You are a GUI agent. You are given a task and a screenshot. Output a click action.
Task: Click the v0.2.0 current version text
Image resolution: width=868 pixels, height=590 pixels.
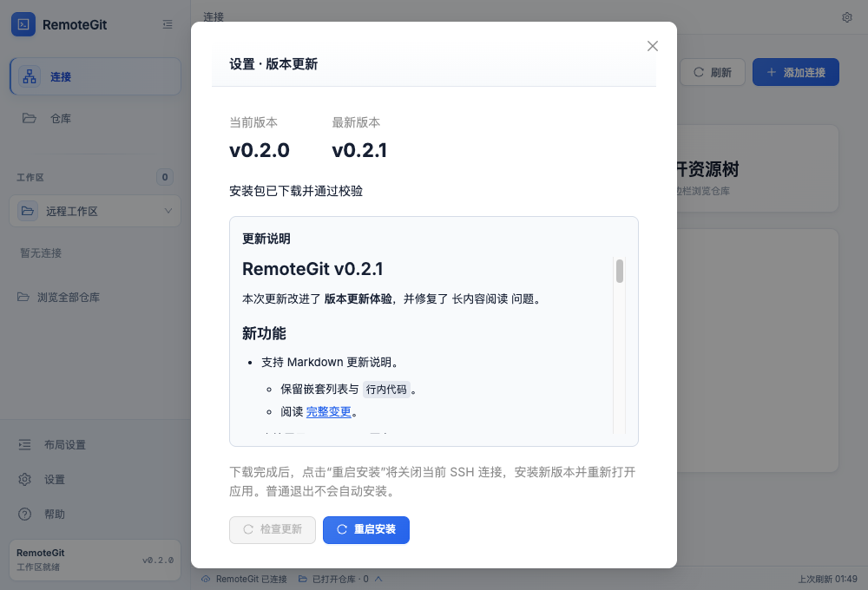(259, 151)
